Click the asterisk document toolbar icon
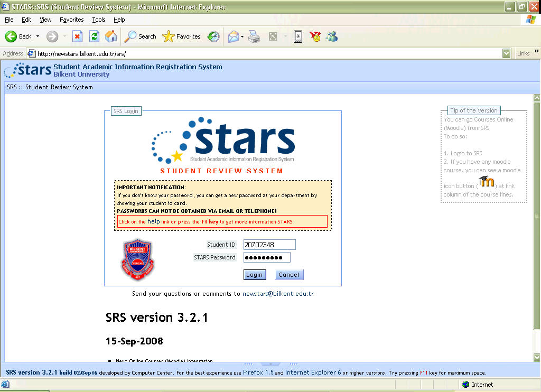Image resolution: width=541 pixels, height=392 pixels. [x=298, y=36]
